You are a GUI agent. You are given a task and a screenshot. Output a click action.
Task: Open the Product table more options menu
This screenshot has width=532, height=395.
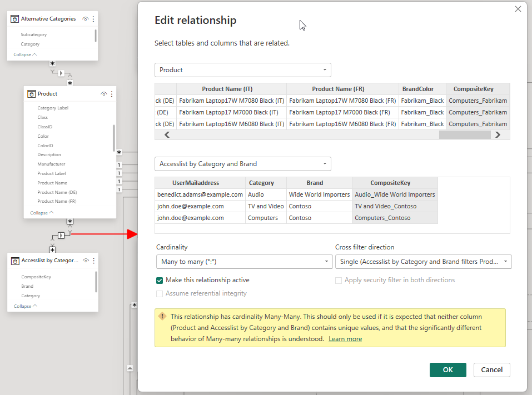pos(112,94)
